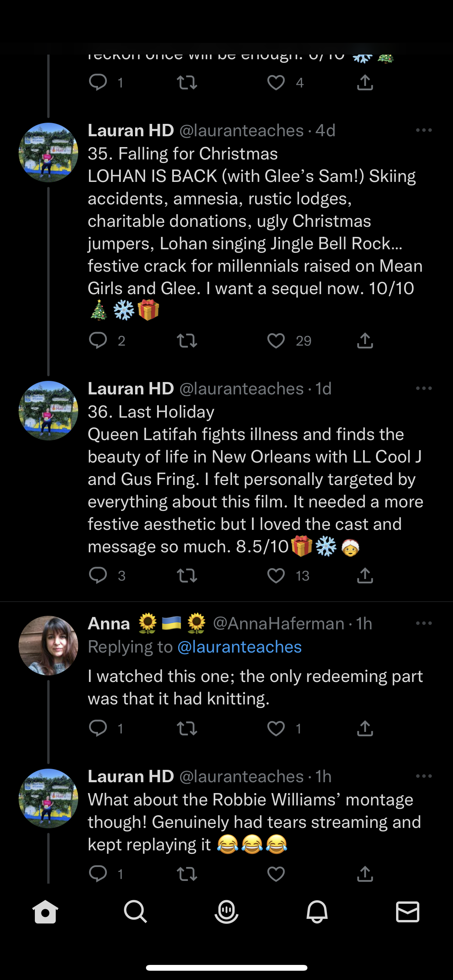
Task: Open more options on Falling for Christmas tweet
Action: 424,130
